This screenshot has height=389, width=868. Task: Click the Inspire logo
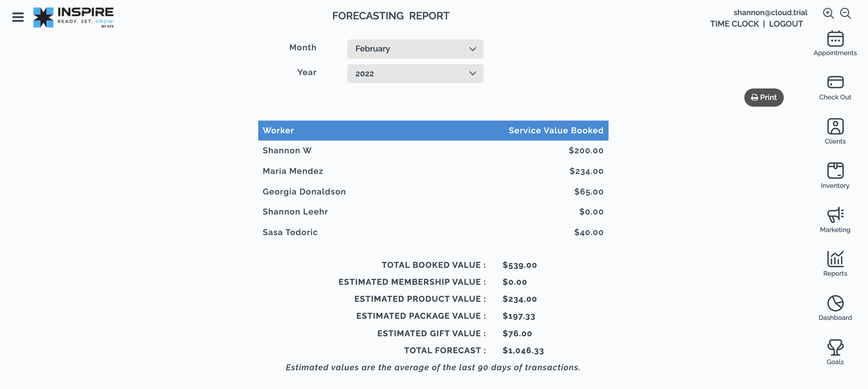point(73,17)
